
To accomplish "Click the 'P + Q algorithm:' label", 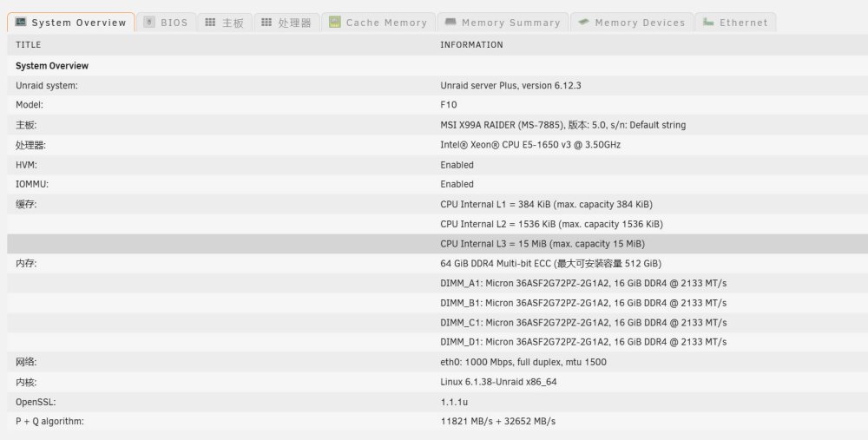I will coord(49,421).
